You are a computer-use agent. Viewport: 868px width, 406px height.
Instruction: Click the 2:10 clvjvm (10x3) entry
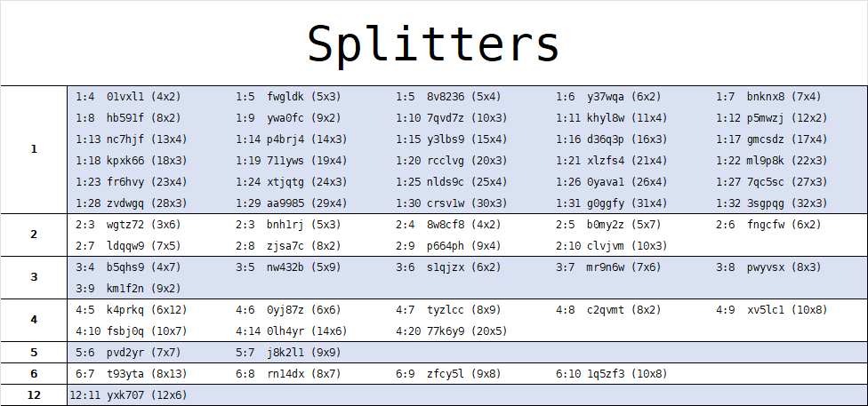click(612, 246)
